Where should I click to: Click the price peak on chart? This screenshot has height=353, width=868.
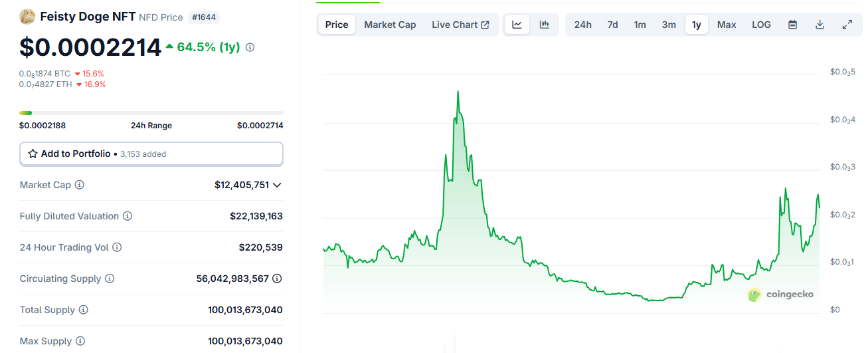click(x=458, y=92)
